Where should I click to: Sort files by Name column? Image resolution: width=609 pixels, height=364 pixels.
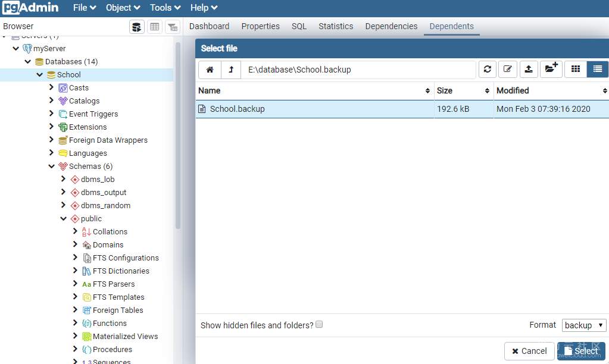[x=314, y=90]
